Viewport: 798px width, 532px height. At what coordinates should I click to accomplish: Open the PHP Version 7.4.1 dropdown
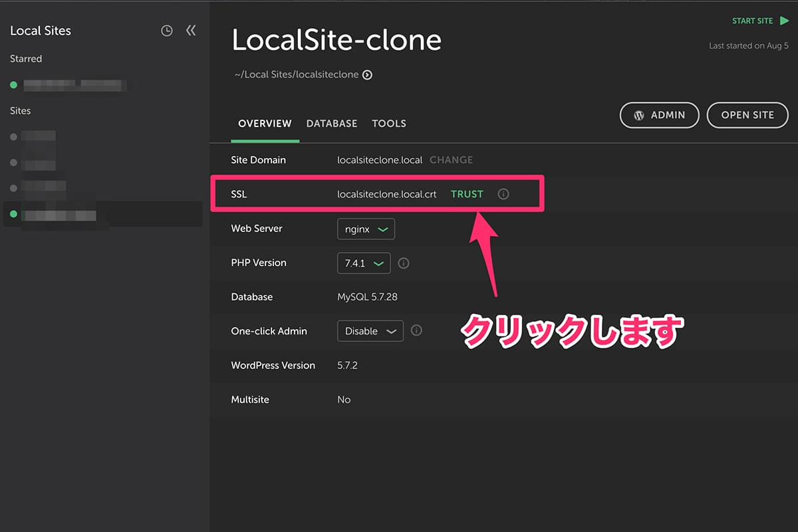click(364, 263)
